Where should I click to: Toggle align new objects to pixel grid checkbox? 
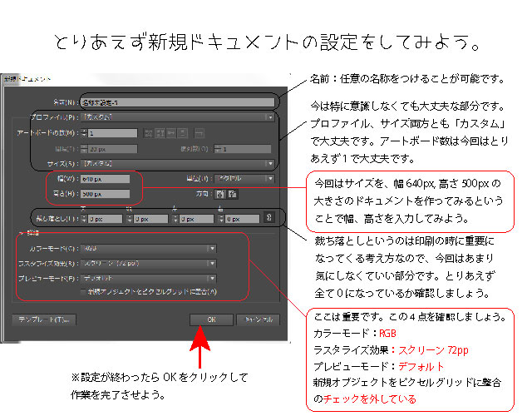(83, 292)
